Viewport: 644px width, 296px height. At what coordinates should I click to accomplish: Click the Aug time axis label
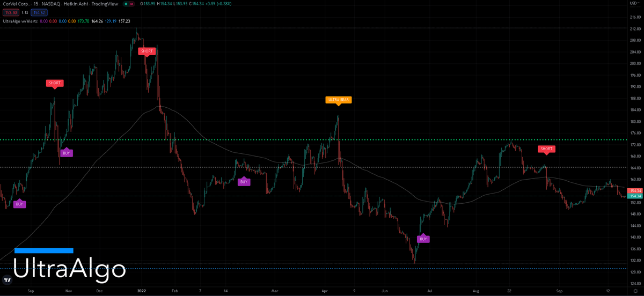pyautogui.click(x=475, y=290)
